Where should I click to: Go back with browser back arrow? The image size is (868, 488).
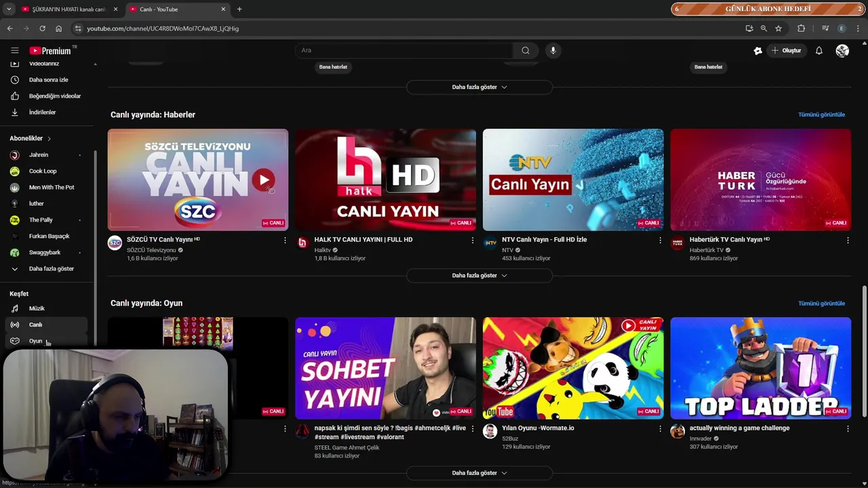tap(9, 28)
